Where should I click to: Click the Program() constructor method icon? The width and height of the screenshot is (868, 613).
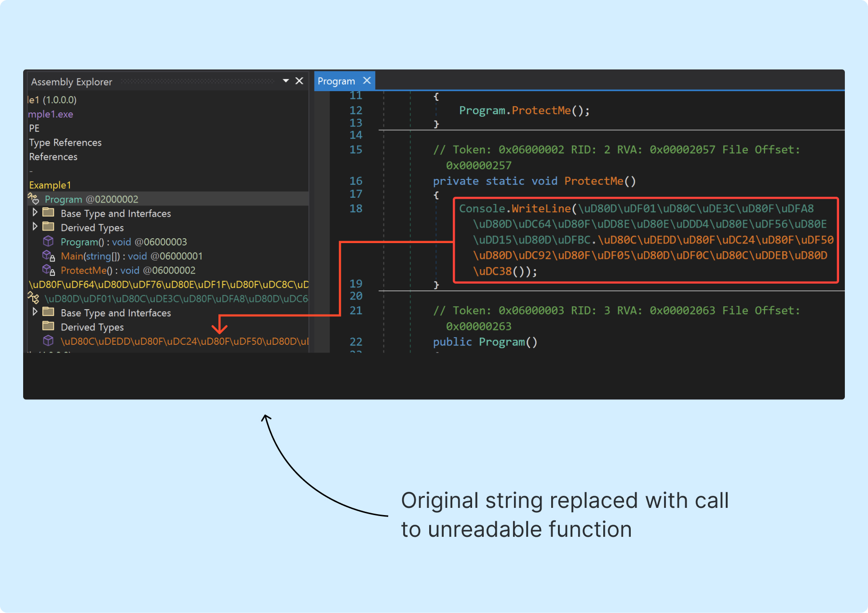coord(48,241)
